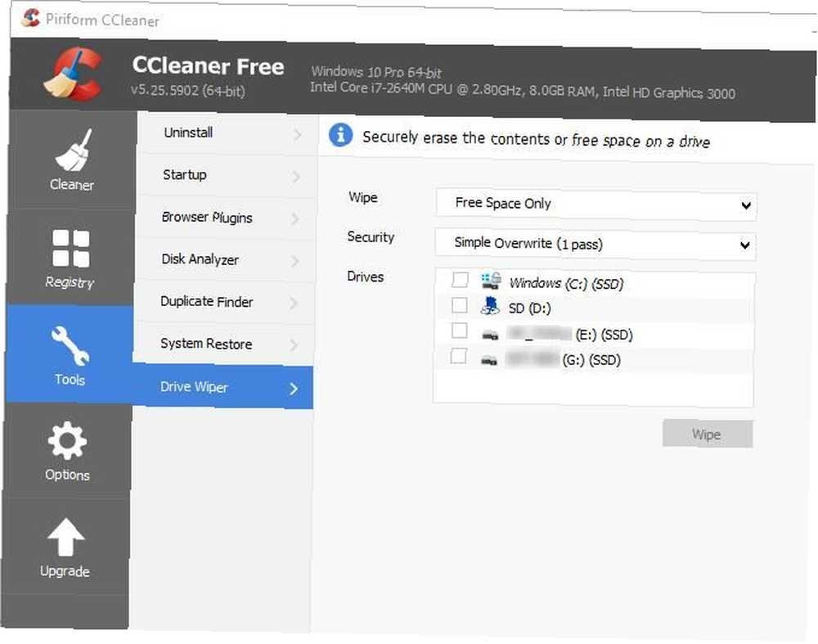Click the Piriform CCleaner window title
The image size is (818, 644).
pos(102,20)
